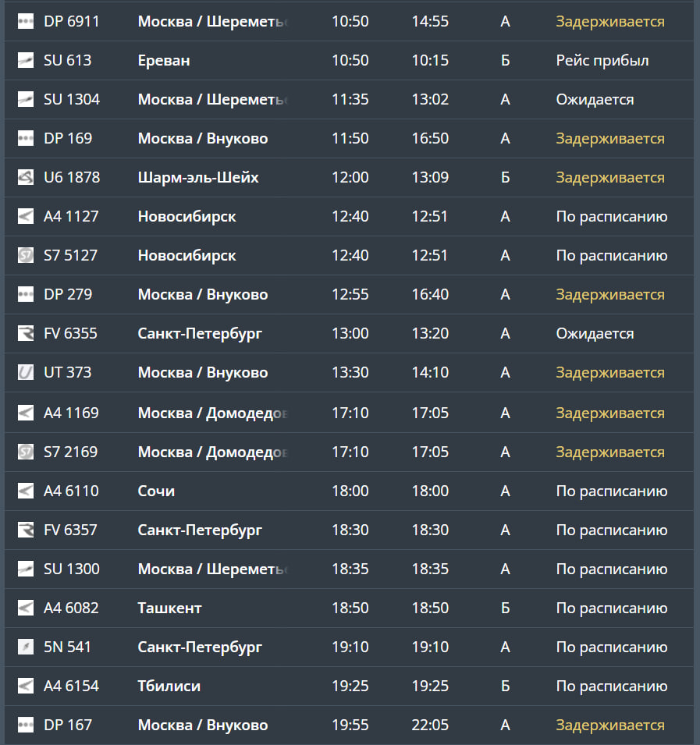Click the Ташкент city name

click(169, 608)
